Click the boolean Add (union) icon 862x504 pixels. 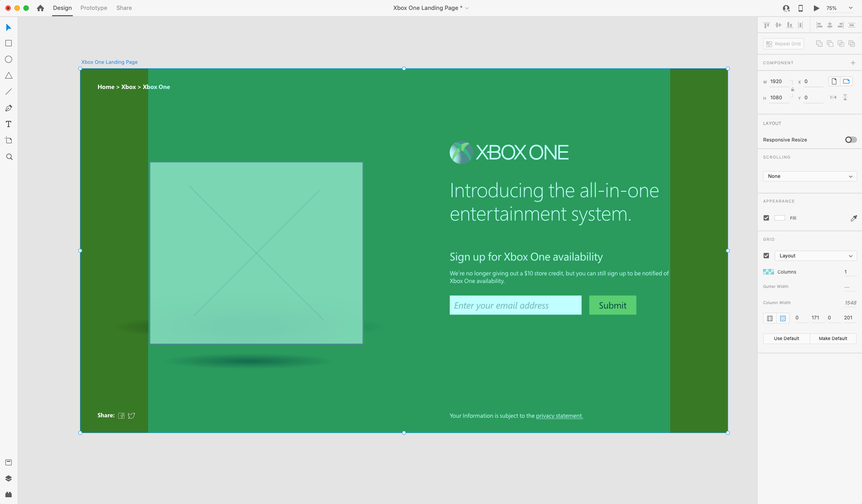pos(819,44)
